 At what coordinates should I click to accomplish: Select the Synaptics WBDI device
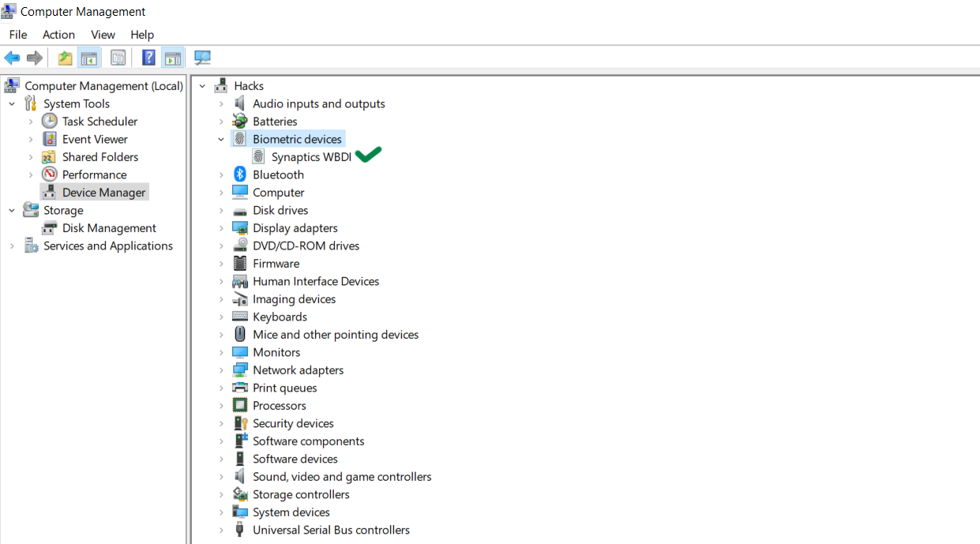click(x=313, y=156)
